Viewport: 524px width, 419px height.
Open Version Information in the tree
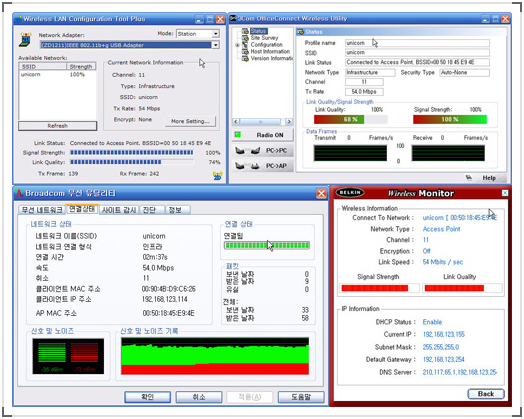point(272,58)
